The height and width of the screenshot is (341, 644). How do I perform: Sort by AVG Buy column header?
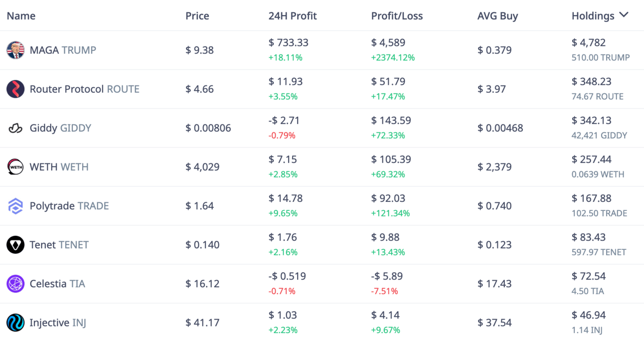point(497,16)
